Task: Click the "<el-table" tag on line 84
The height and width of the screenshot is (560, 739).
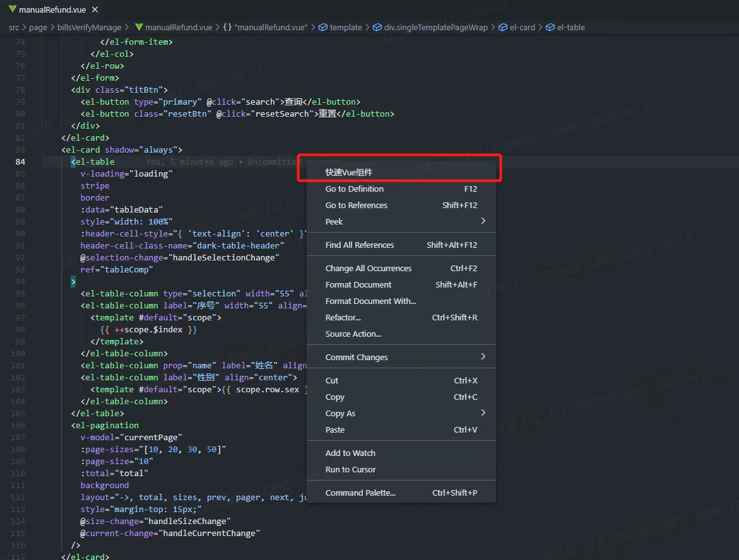Action: pos(92,161)
